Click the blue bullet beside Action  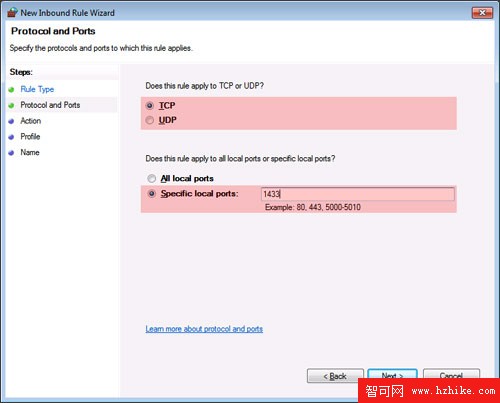tap(11, 121)
